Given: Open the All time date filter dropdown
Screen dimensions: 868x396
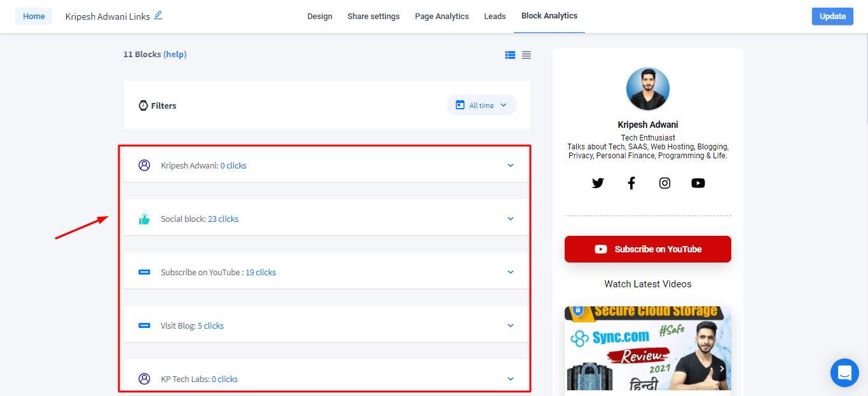Looking at the screenshot, I should (481, 106).
